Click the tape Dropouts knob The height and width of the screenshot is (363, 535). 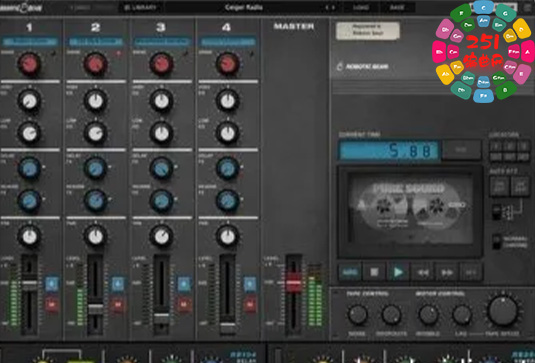(x=391, y=315)
